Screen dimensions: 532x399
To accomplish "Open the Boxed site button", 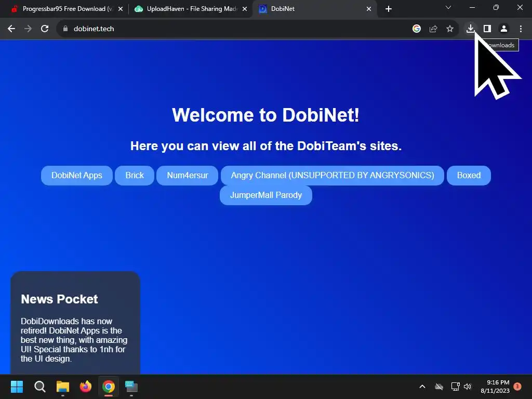I will (469, 176).
